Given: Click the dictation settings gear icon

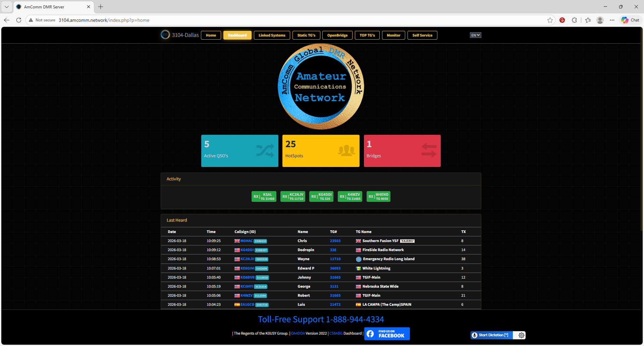Looking at the screenshot, I should 521,335.
